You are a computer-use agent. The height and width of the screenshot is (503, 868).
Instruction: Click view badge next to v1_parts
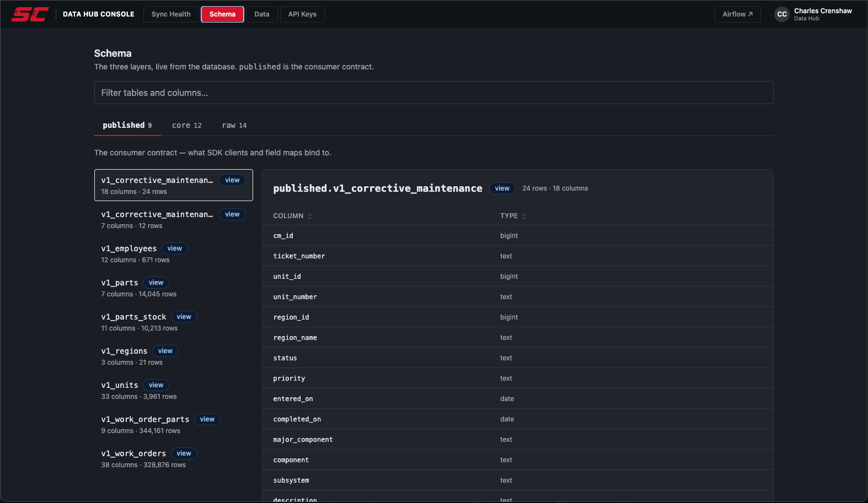156,283
